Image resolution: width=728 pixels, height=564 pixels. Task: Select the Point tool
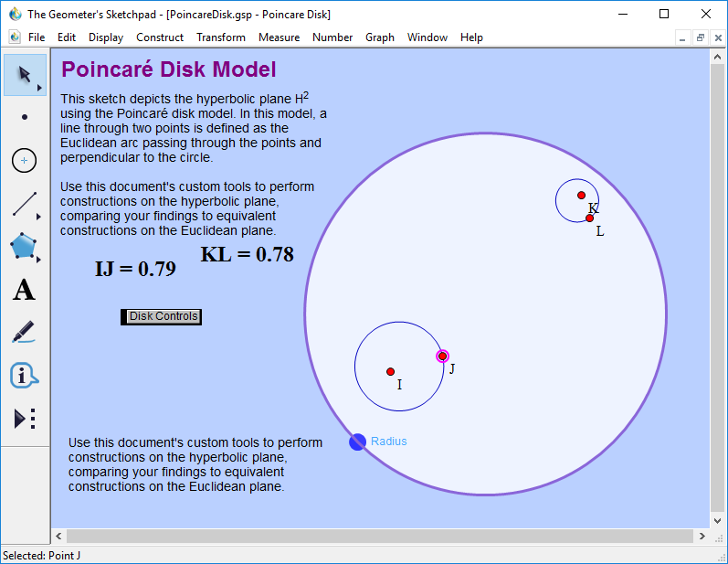(25, 117)
